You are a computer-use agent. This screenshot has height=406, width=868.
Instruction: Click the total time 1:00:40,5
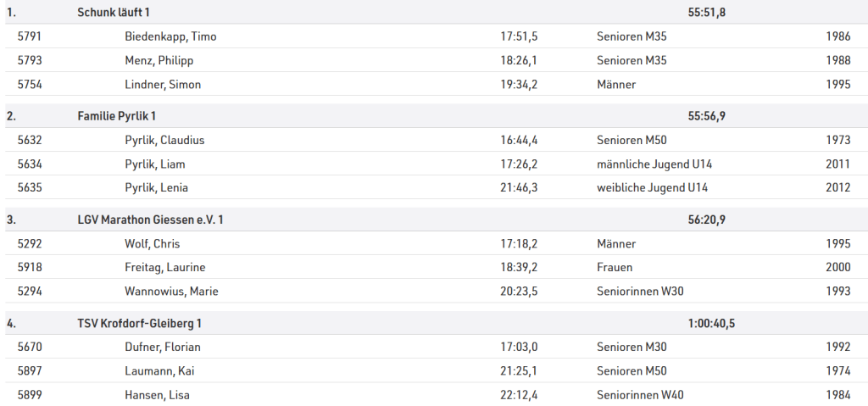pos(711,323)
